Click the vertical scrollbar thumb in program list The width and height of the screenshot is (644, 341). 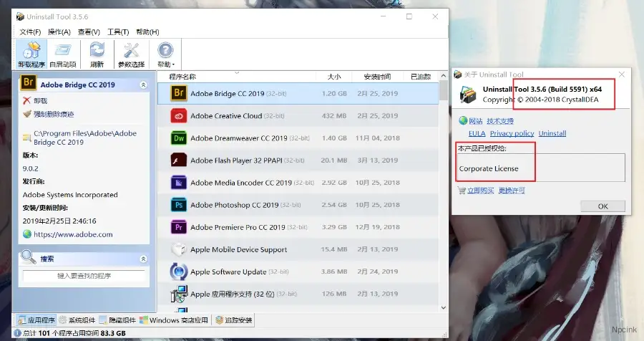click(x=444, y=90)
